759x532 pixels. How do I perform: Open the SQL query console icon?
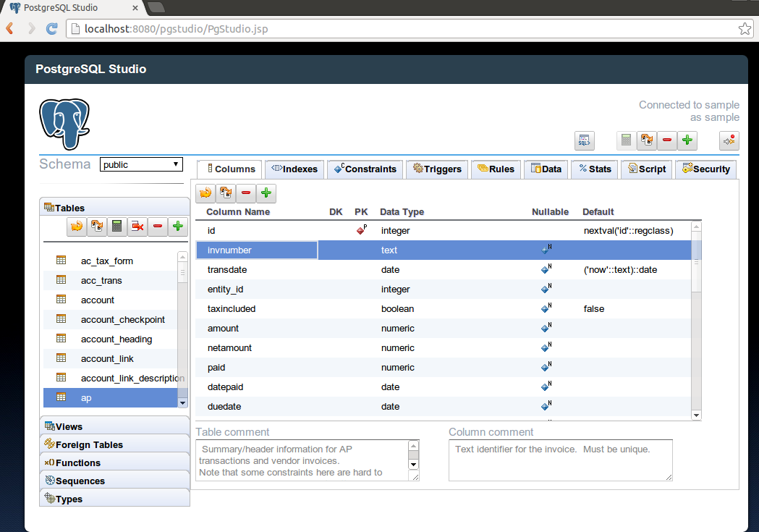click(584, 140)
